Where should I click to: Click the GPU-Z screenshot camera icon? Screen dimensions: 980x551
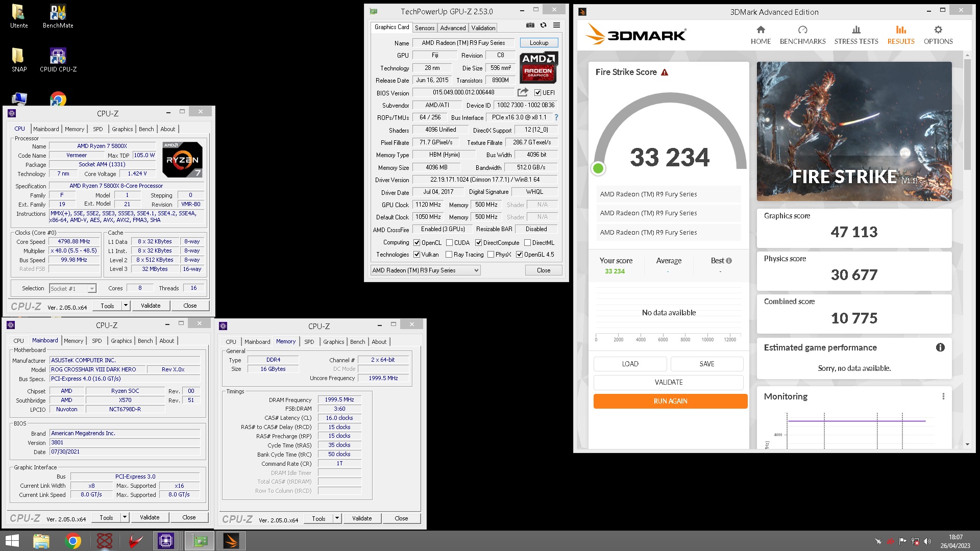click(x=530, y=25)
